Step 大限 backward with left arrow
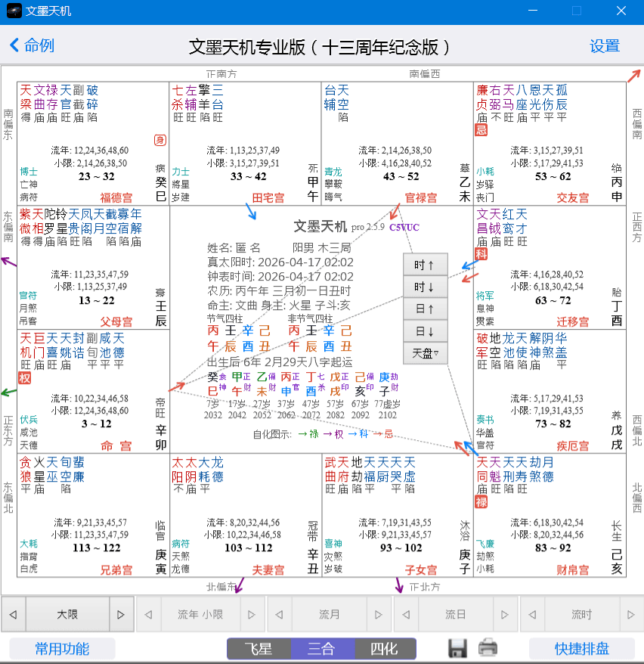The width and height of the screenshot is (644, 664). pyautogui.click(x=13, y=614)
